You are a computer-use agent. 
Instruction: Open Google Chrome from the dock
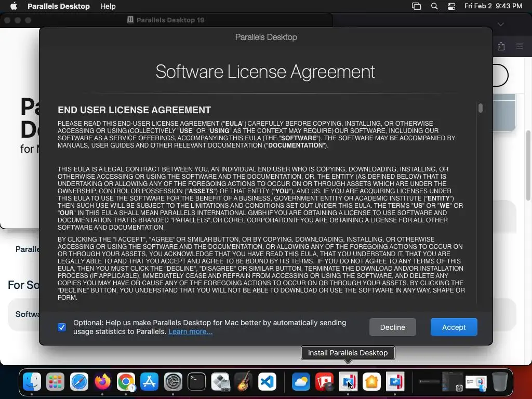click(126, 382)
